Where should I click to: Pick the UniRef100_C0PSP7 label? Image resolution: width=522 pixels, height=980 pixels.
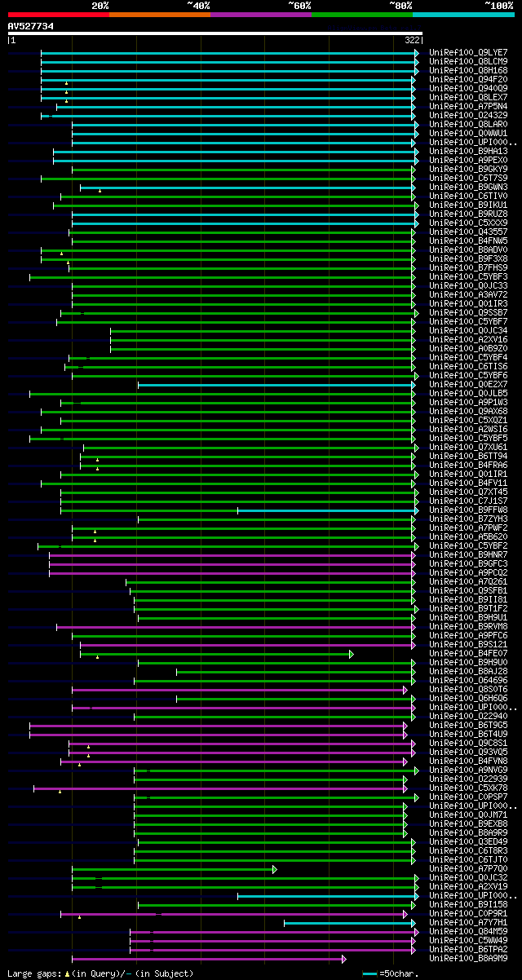[468, 797]
